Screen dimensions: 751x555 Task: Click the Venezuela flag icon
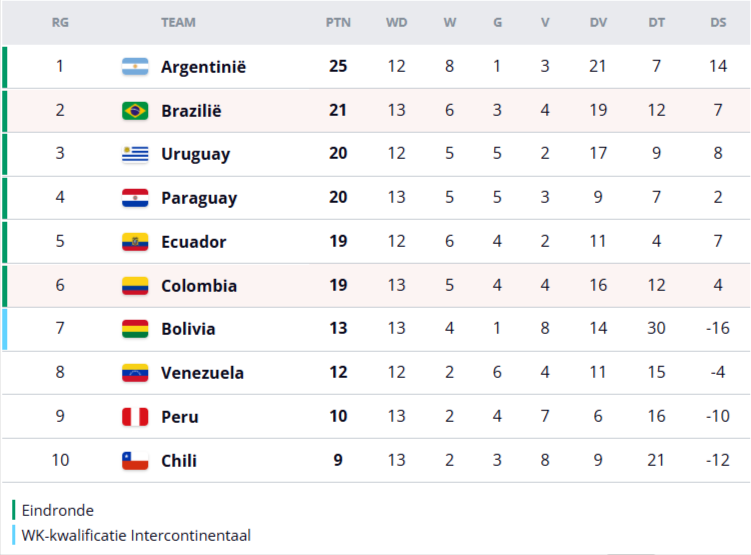pos(135,373)
